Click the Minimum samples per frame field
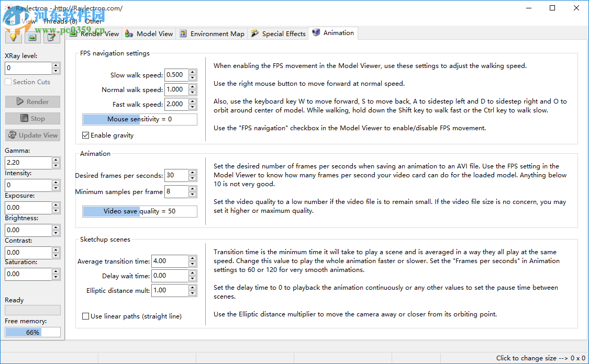 176,191
